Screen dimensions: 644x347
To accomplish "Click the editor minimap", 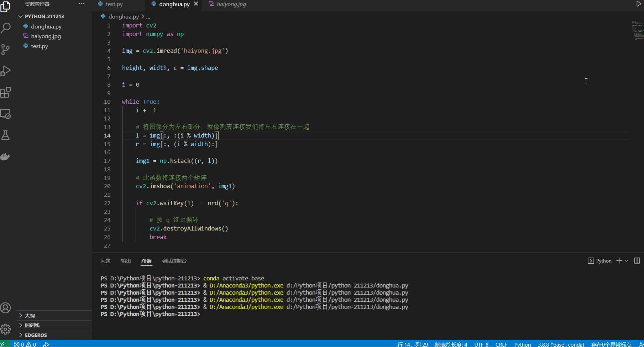I will 638,30.
